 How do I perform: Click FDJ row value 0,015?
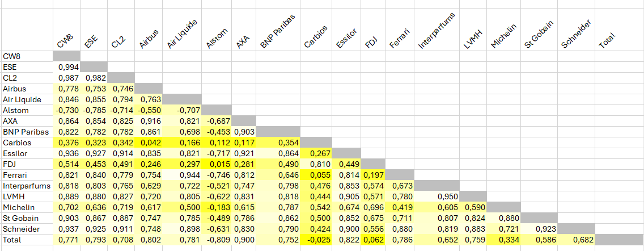coord(217,164)
